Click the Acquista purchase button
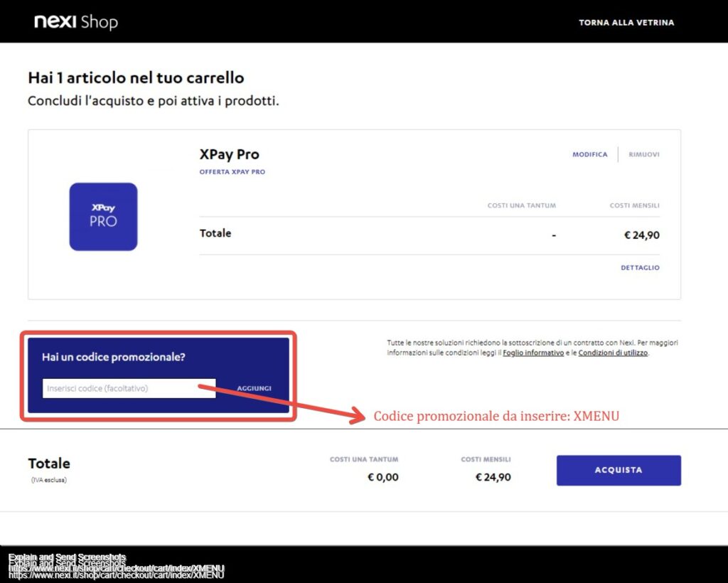 point(618,470)
